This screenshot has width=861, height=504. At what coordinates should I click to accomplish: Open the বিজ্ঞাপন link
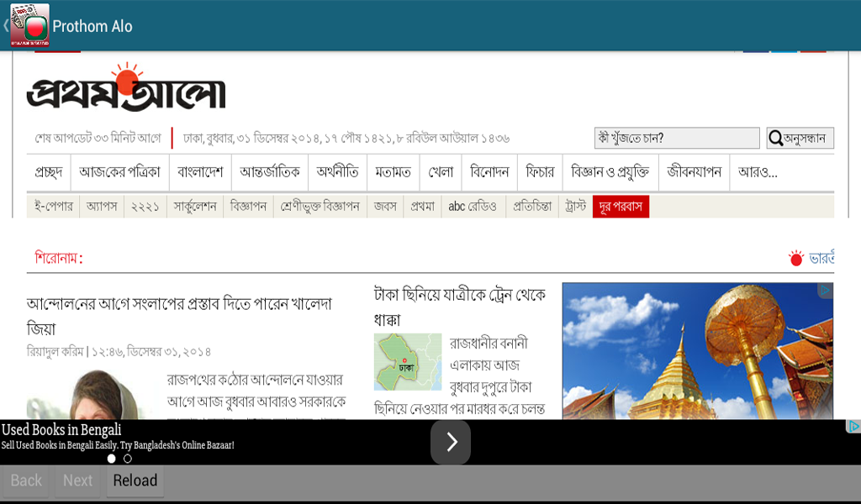pos(248,206)
